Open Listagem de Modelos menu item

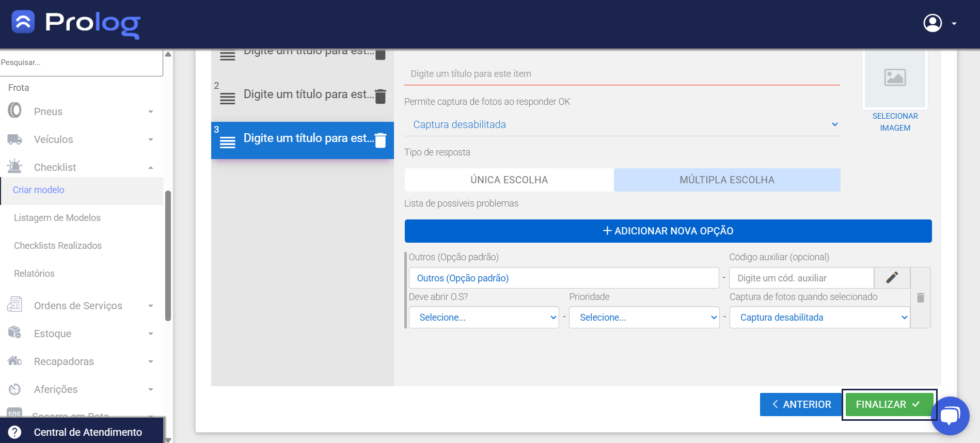[x=57, y=218]
